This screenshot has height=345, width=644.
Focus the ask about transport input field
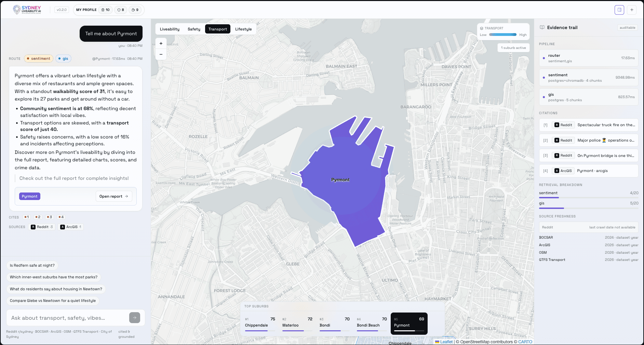coord(68,318)
